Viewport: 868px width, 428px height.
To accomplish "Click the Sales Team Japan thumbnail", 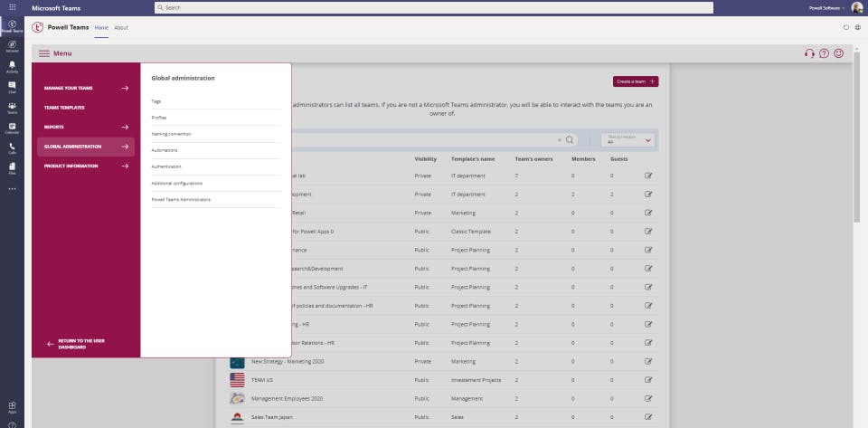I will point(237,417).
